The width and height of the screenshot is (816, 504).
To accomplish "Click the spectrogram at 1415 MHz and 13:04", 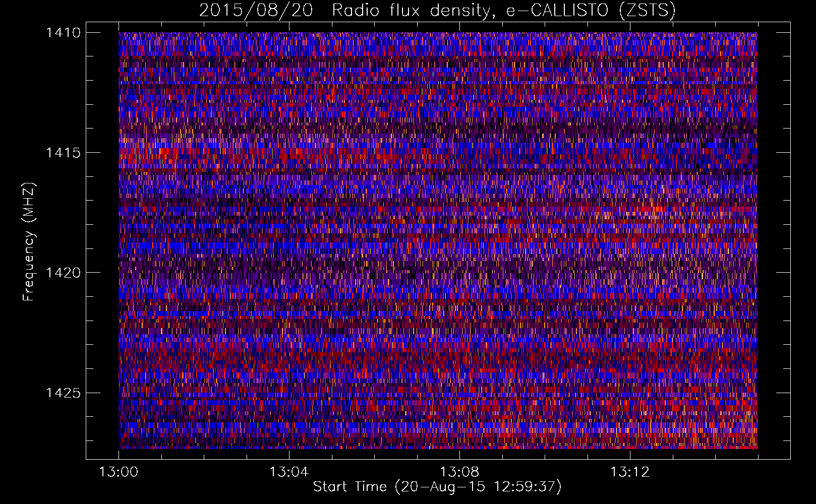I will click(289, 153).
